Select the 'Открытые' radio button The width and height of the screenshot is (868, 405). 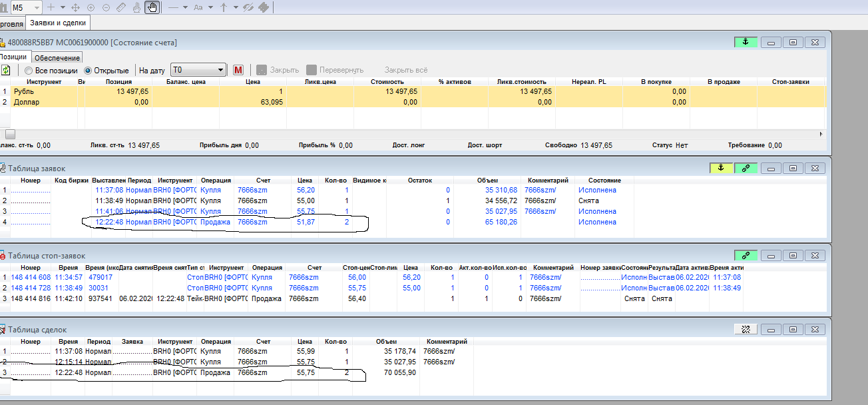coord(88,71)
